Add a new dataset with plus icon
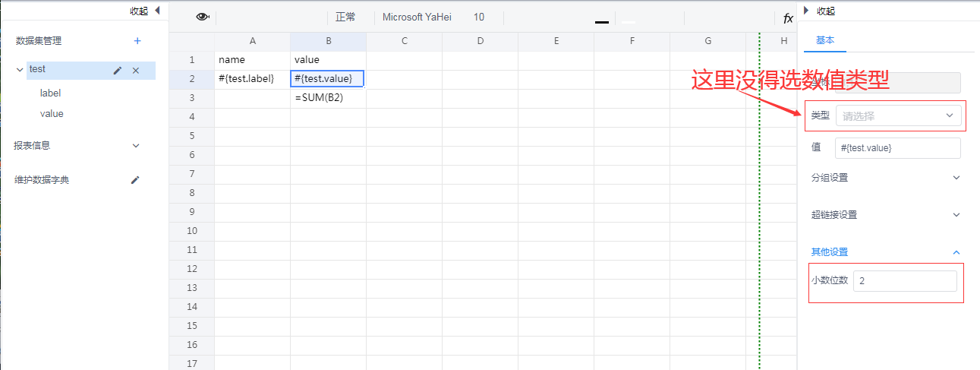This screenshot has height=370, width=980. 137,41
